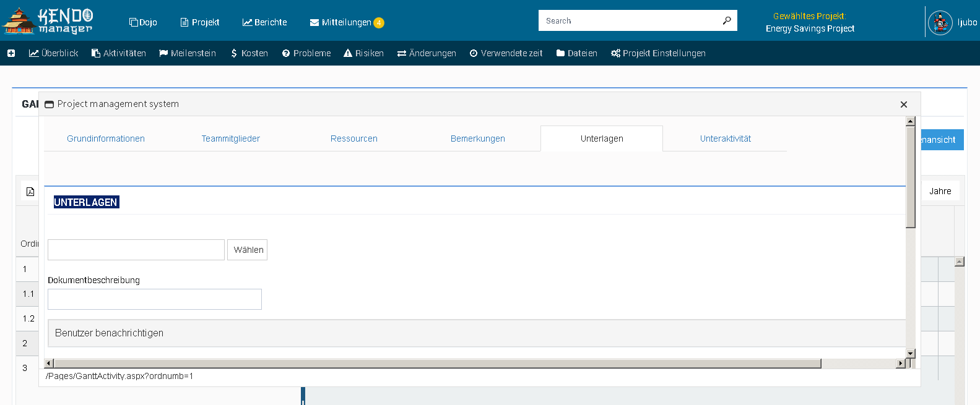The height and width of the screenshot is (405, 980).
Task: Open the Meilenstein page
Action: click(x=188, y=53)
